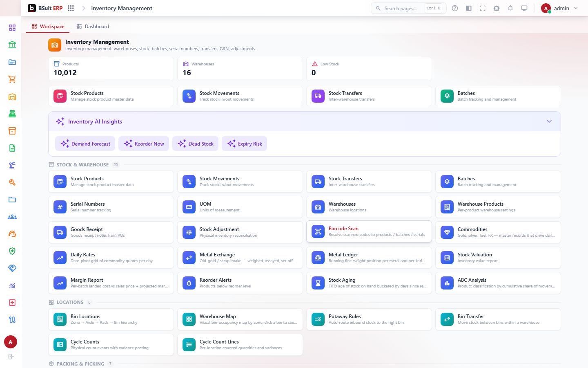Open the apps grid launcher icon
The height and width of the screenshot is (368, 588).
(x=71, y=8)
